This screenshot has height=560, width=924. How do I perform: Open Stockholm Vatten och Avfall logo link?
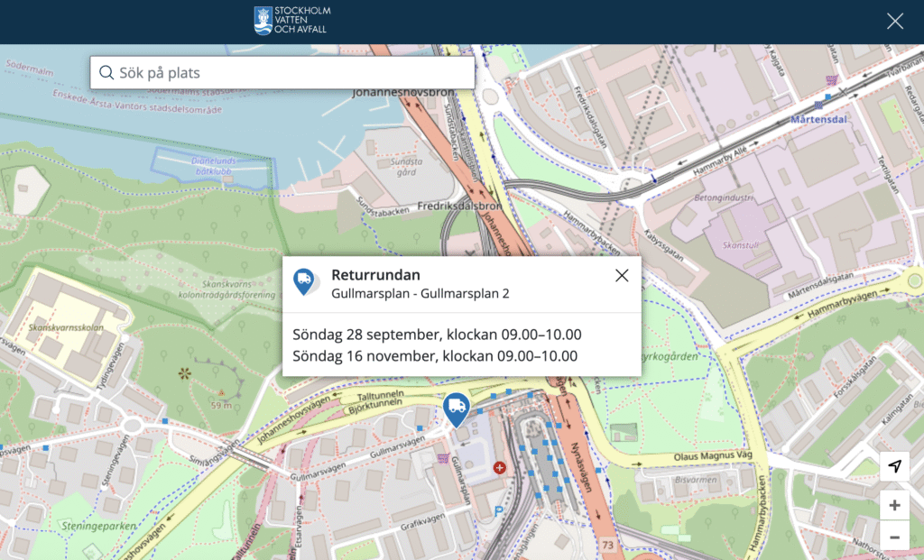292,21
